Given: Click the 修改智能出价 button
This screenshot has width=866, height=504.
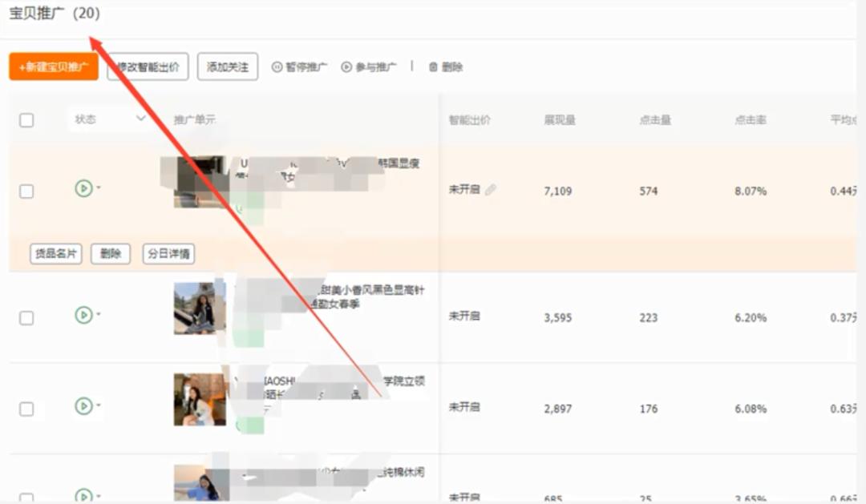Looking at the screenshot, I should tap(147, 67).
